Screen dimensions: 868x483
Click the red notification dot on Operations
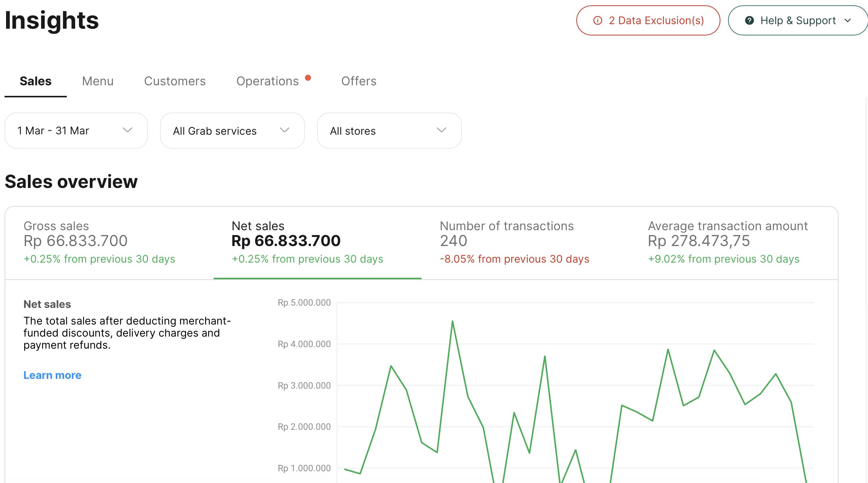pyautogui.click(x=308, y=78)
